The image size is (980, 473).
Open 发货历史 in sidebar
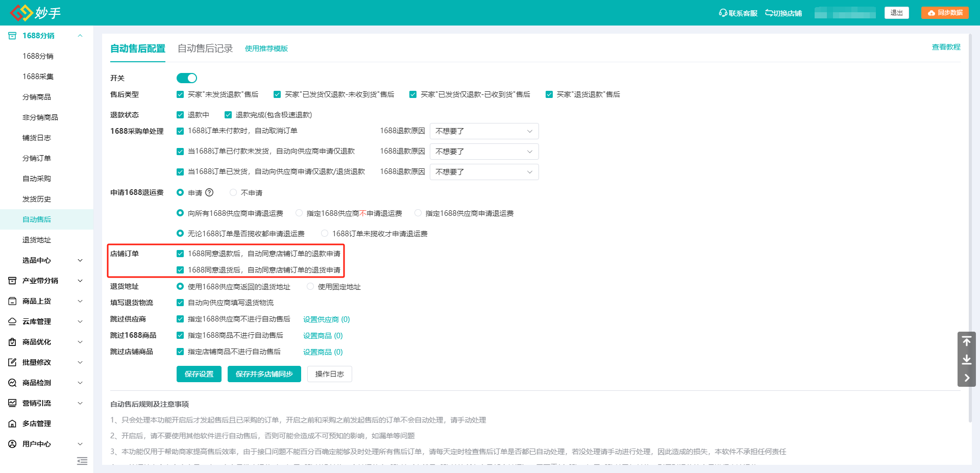(x=37, y=199)
